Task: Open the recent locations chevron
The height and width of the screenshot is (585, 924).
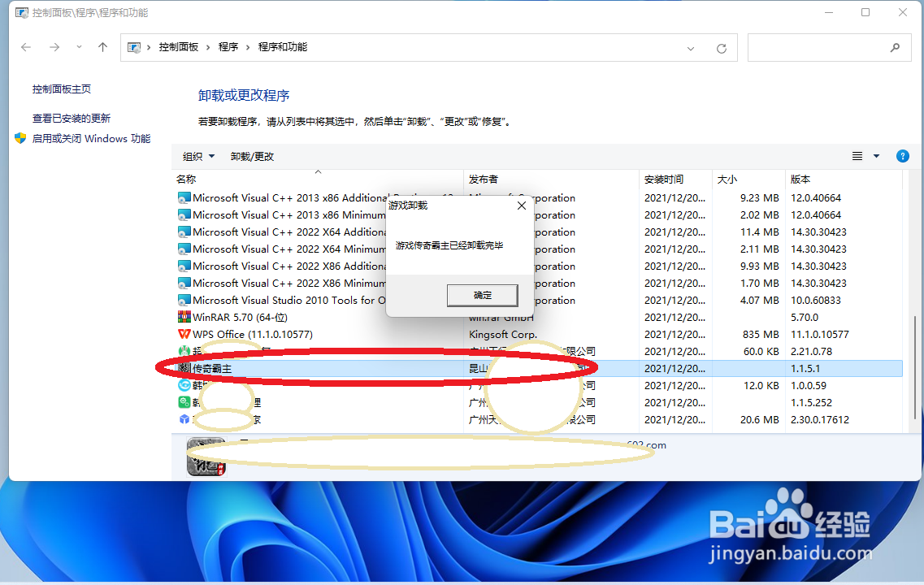Action: tap(79, 47)
